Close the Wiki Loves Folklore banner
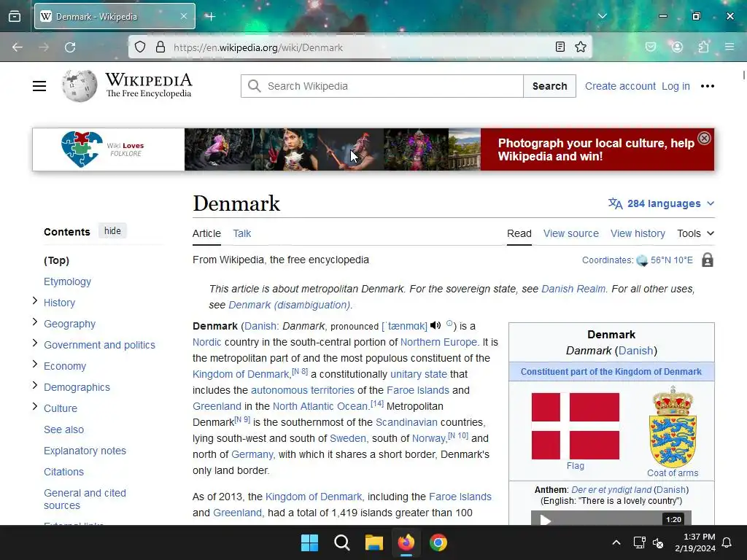Screen dimensions: 747x560 pos(704,138)
